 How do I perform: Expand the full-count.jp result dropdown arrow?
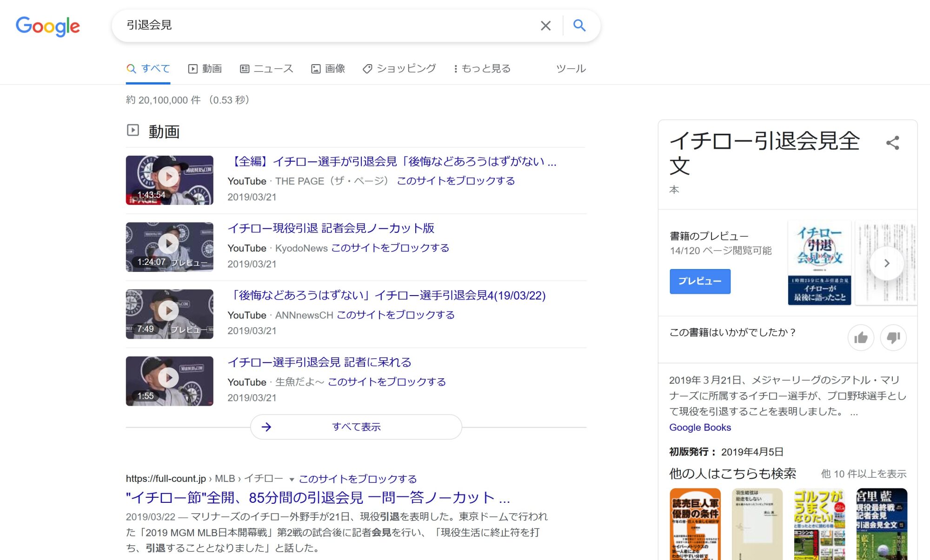[292, 479]
